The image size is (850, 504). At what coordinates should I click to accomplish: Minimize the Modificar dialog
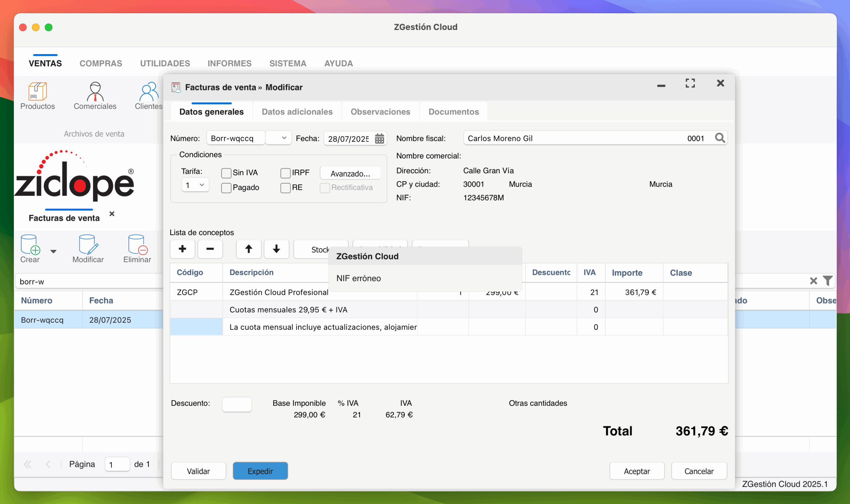point(661,86)
